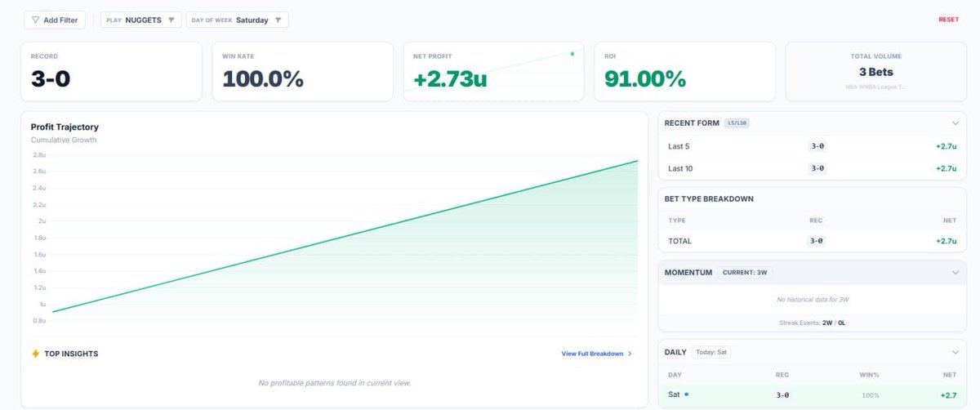Click the RESET link

[948, 20]
